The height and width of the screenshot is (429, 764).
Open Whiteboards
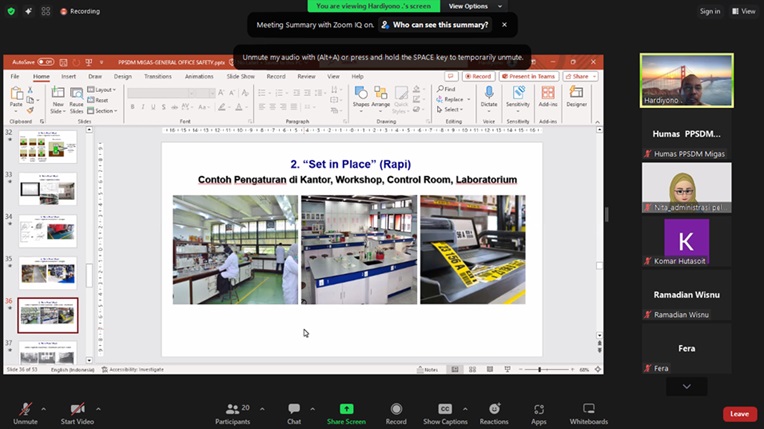click(589, 413)
